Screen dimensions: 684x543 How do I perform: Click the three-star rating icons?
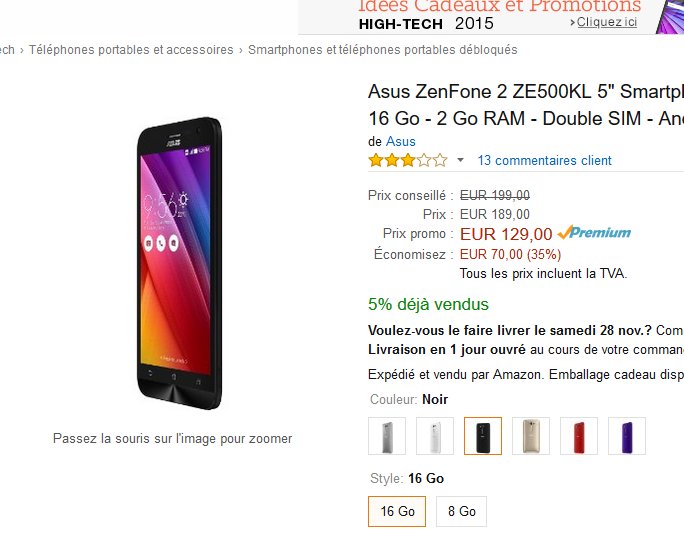click(x=408, y=160)
